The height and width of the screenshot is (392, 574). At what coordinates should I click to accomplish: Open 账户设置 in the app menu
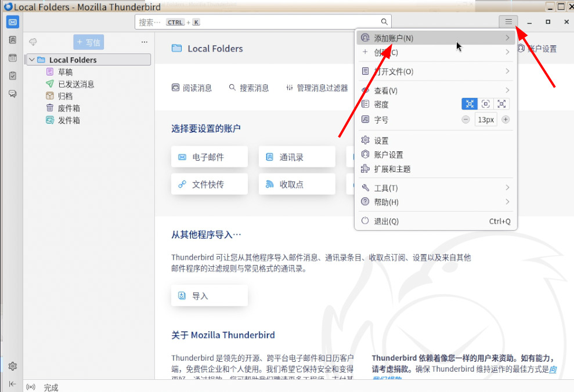(436, 155)
